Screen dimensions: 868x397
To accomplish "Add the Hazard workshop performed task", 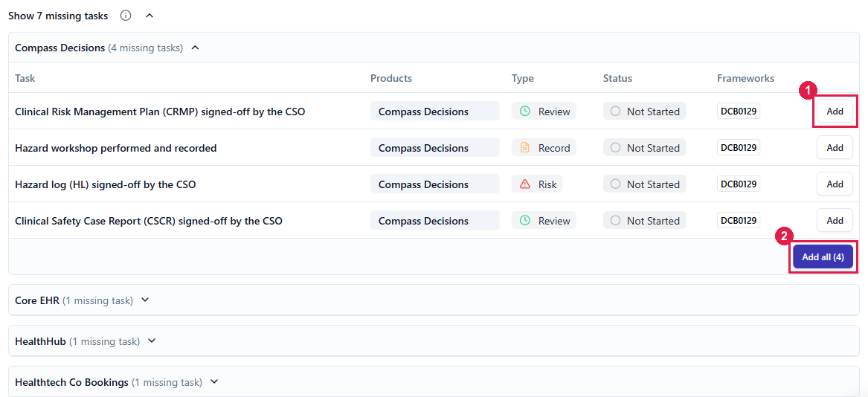I will 835,148.
